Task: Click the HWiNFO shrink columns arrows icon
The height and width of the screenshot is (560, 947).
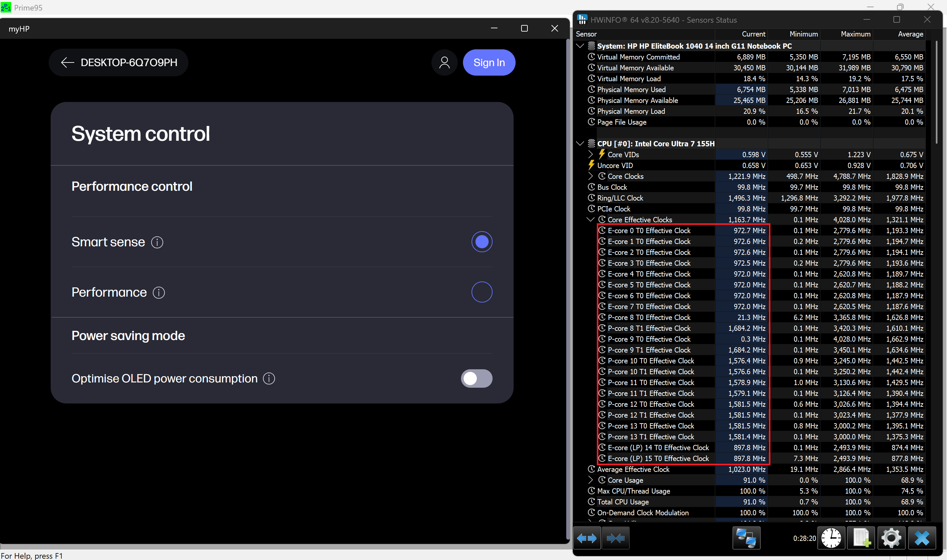Action: click(x=615, y=538)
